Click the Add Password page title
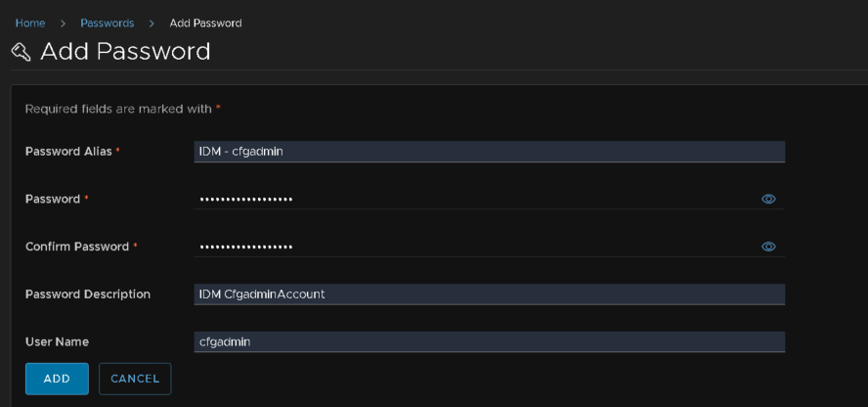The image size is (868, 407). click(125, 52)
